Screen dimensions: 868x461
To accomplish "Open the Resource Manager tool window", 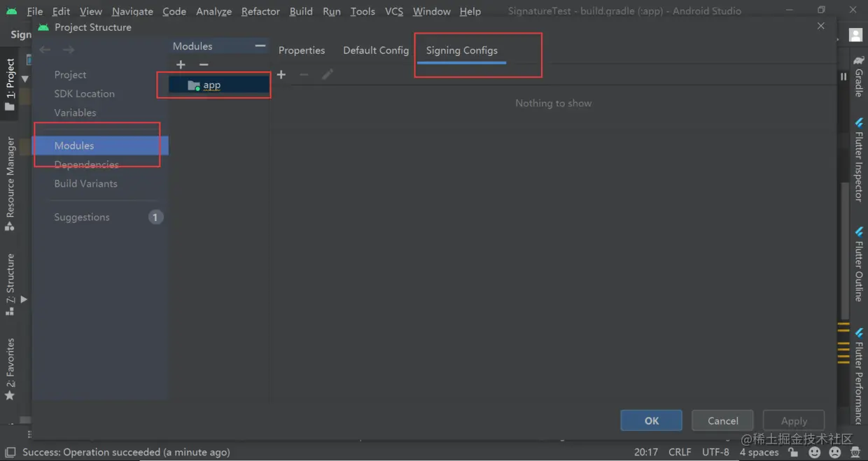I will click(10, 183).
